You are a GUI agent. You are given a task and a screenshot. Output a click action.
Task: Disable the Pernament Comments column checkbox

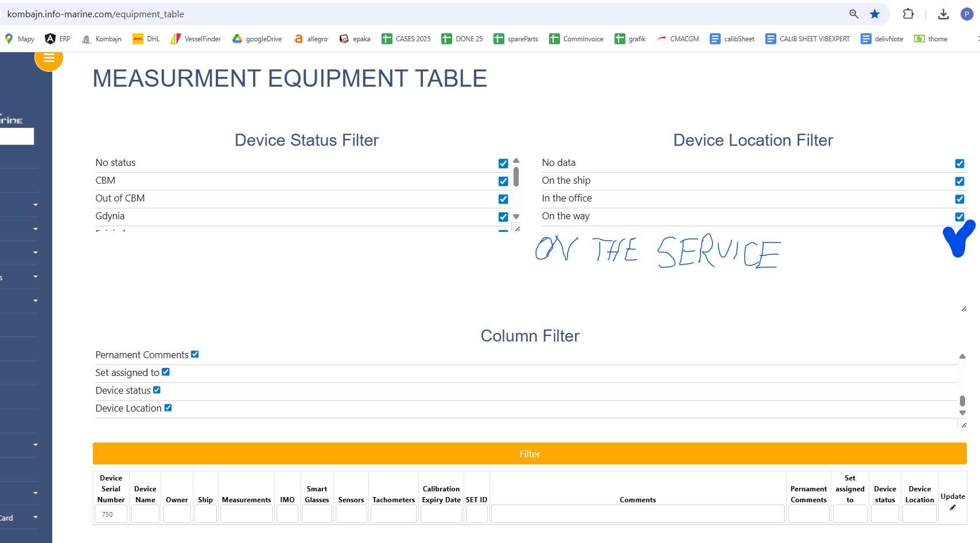coord(195,354)
